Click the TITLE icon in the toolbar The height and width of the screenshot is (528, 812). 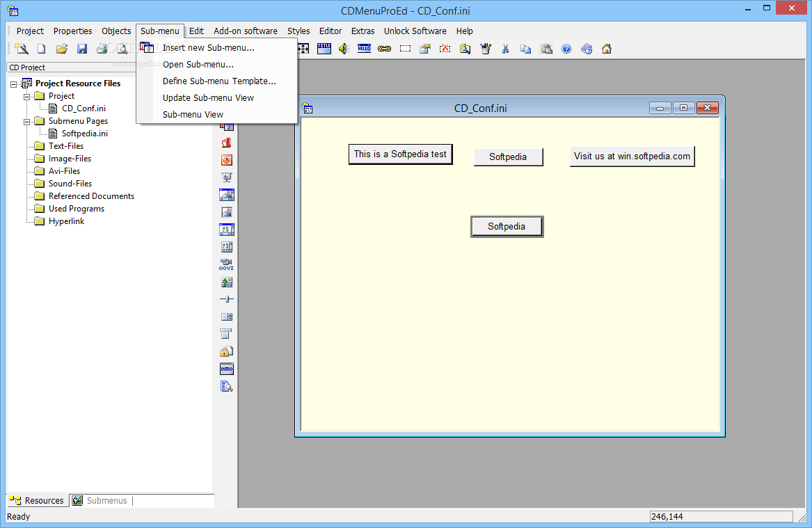[x=324, y=49]
